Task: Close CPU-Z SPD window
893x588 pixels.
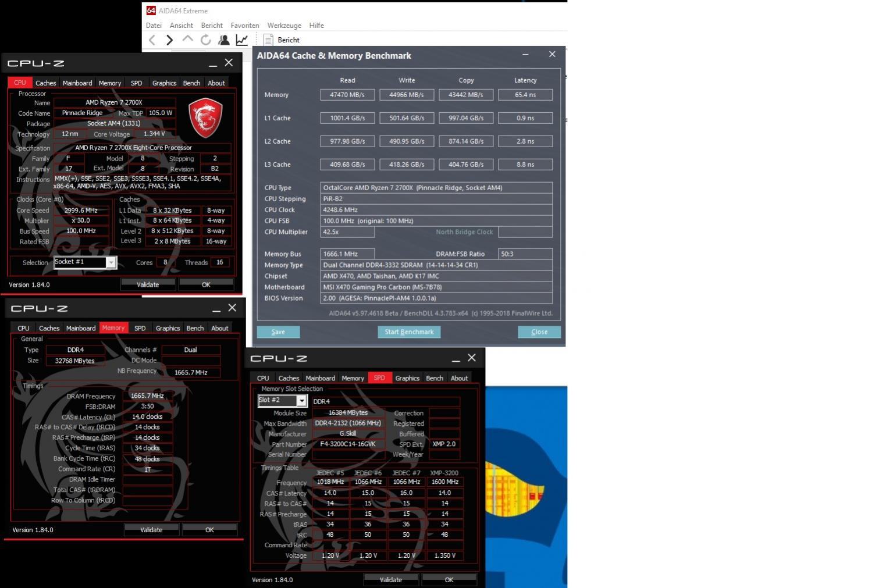Action: pos(472,358)
